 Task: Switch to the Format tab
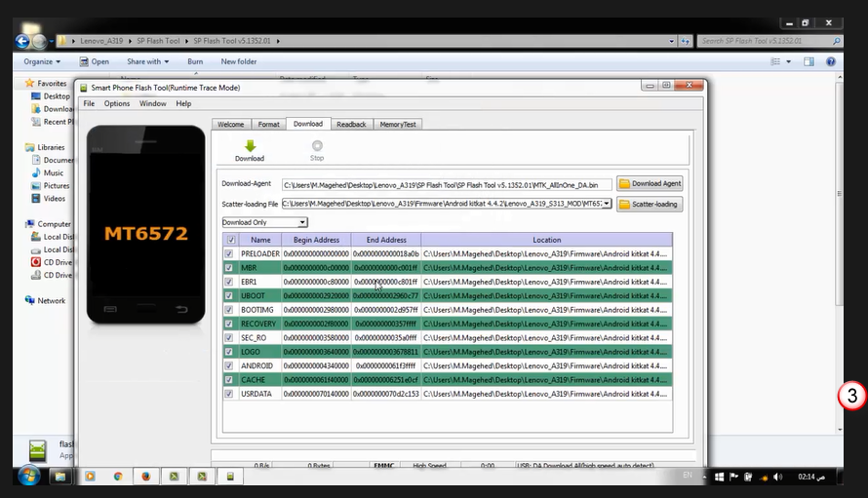[268, 125]
